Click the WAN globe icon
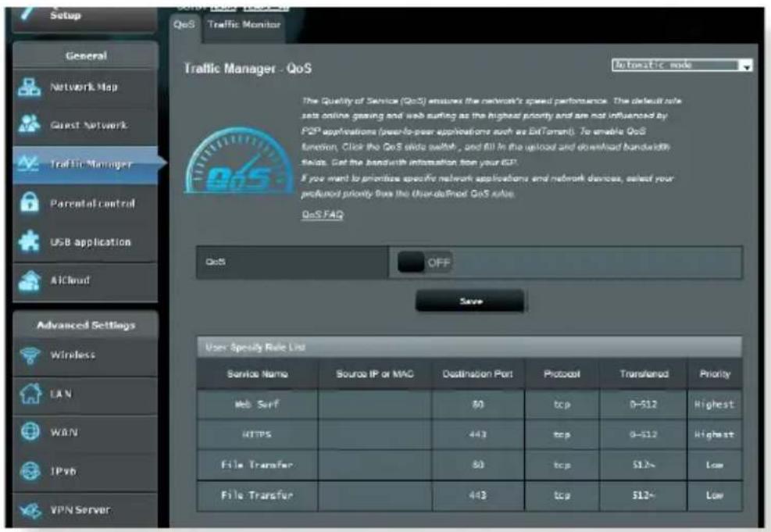The image size is (771, 532). pyautogui.click(x=30, y=432)
